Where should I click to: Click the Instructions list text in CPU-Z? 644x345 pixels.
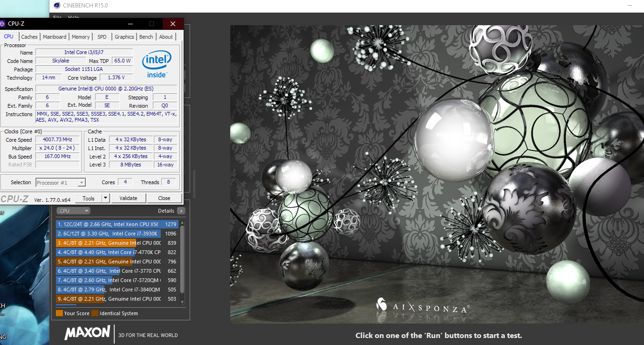pyautogui.click(x=106, y=117)
